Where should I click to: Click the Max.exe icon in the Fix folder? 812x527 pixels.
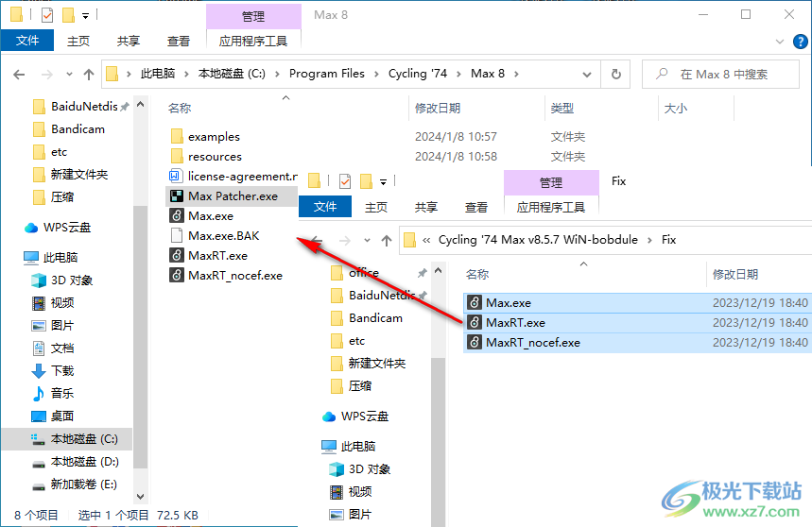coord(475,303)
